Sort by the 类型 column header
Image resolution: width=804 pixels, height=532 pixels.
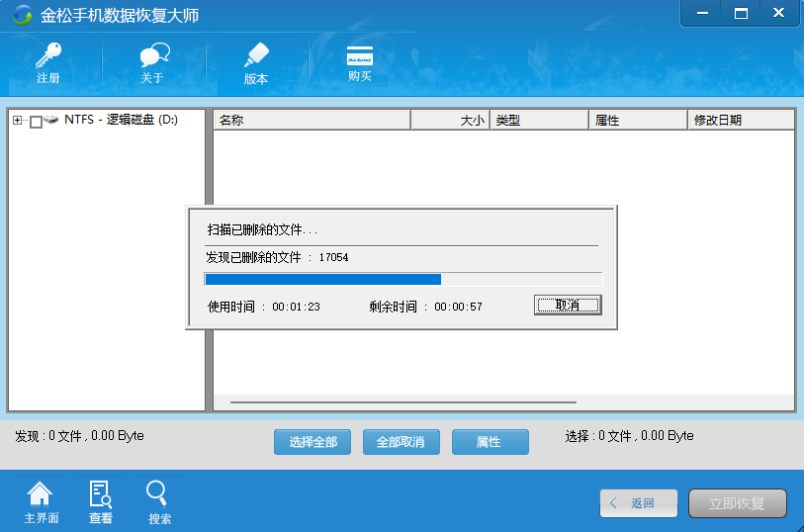[539, 121]
